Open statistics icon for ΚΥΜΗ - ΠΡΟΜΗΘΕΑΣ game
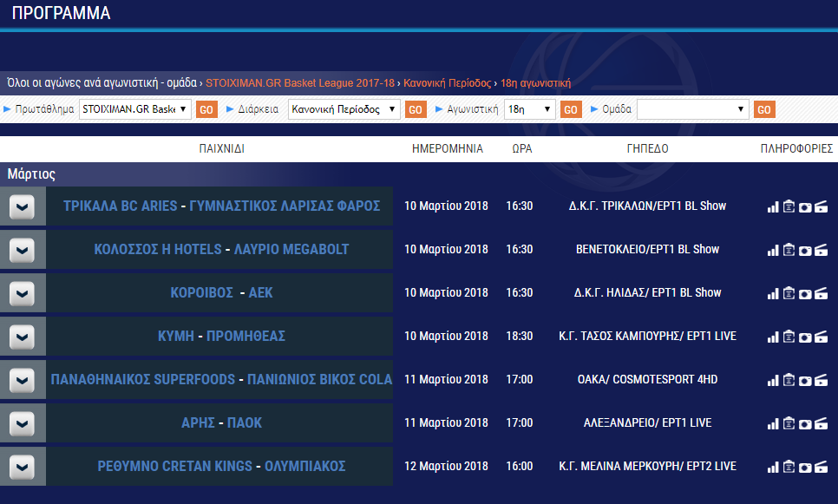 click(773, 337)
